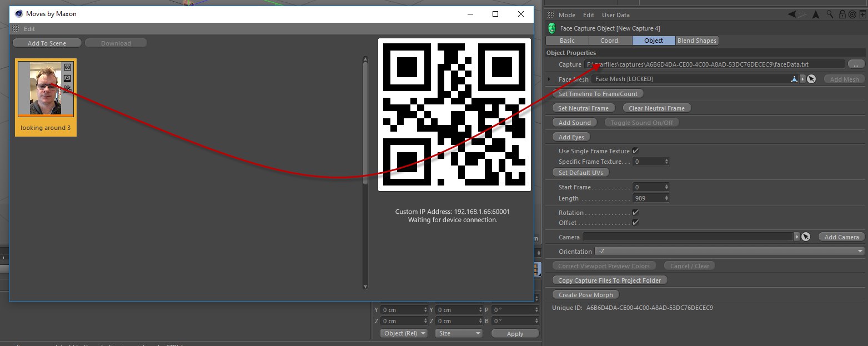Click the Set Neutral Frame button
The image size is (868, 346).
pyautogui.click(x=584, y=108)
